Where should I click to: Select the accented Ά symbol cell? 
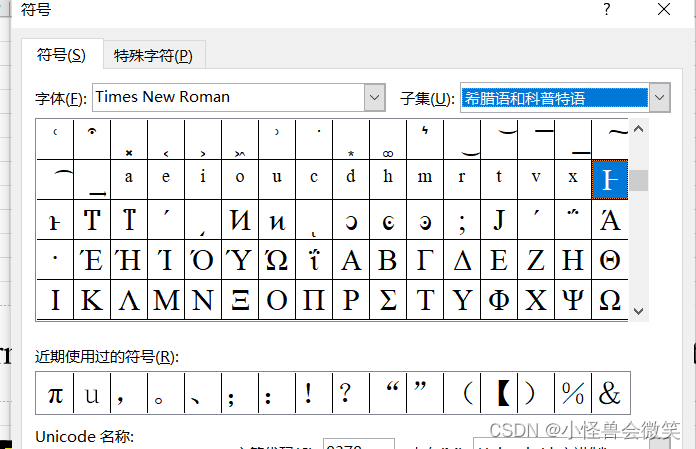[610, 220]
